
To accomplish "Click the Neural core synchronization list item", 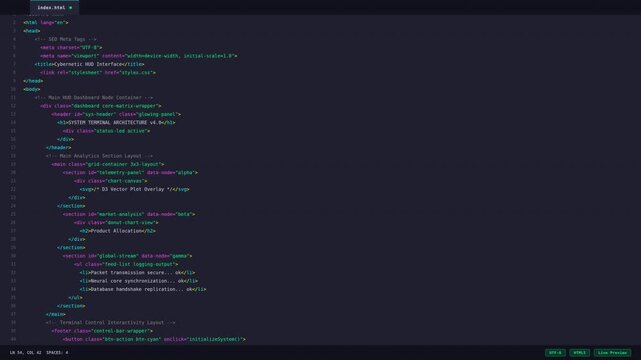I will (139, 281).
